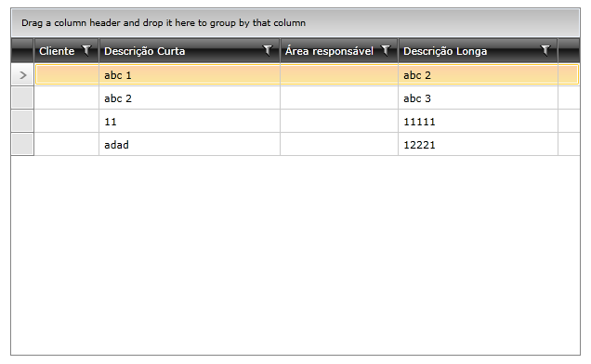Click the group-by panel at the top
The width and height of the screenshot is (591, 364).
(x=295, y=23)
